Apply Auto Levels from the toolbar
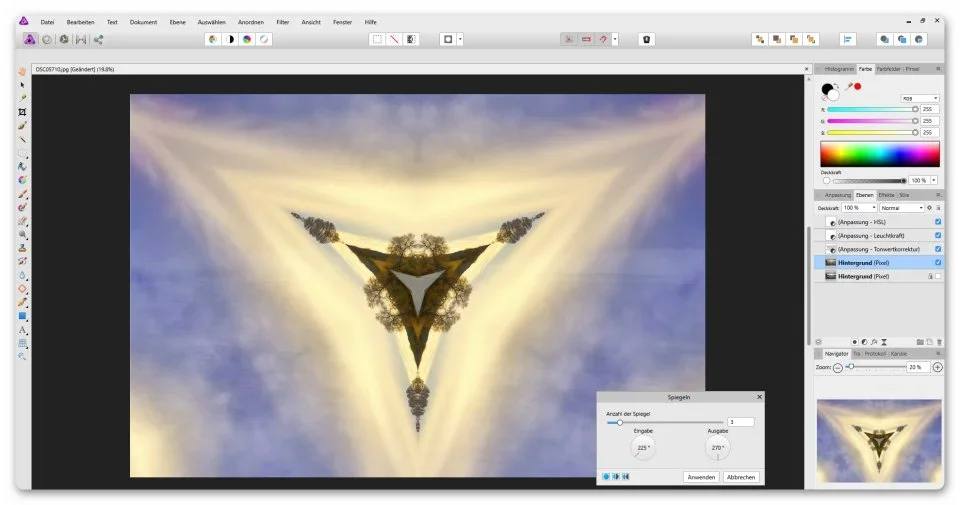The width and height of the screenshot is (960, 505). click(212, 39)
